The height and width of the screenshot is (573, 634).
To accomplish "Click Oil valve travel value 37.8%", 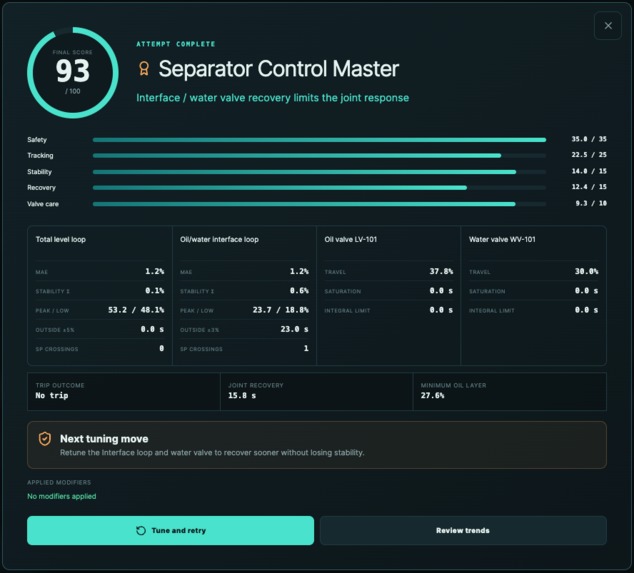I will (441, 271).
